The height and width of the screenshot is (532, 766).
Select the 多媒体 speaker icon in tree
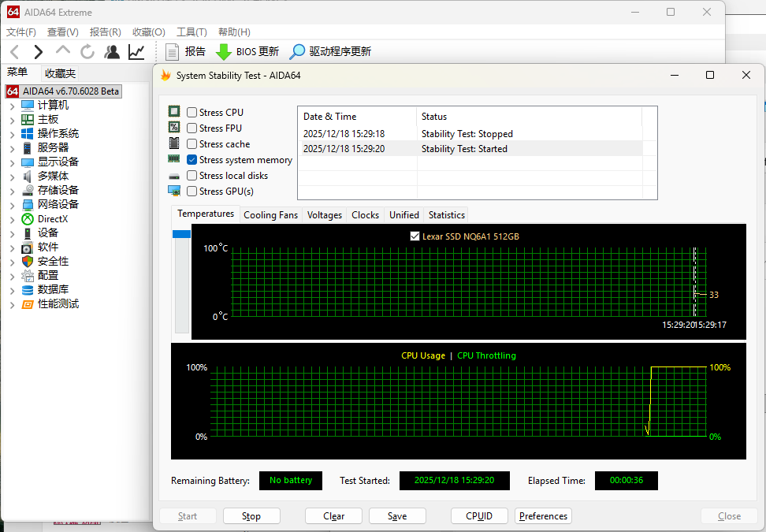[28, 176]
